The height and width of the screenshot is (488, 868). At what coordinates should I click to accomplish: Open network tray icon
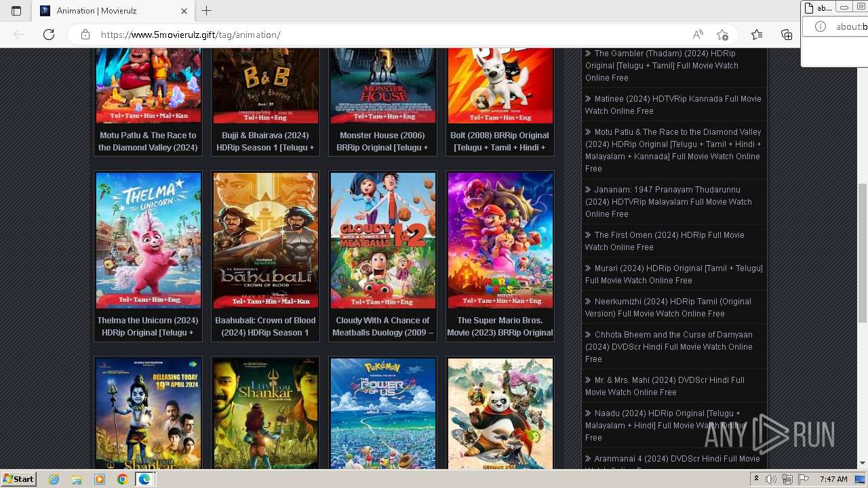(x=787, y=479)
